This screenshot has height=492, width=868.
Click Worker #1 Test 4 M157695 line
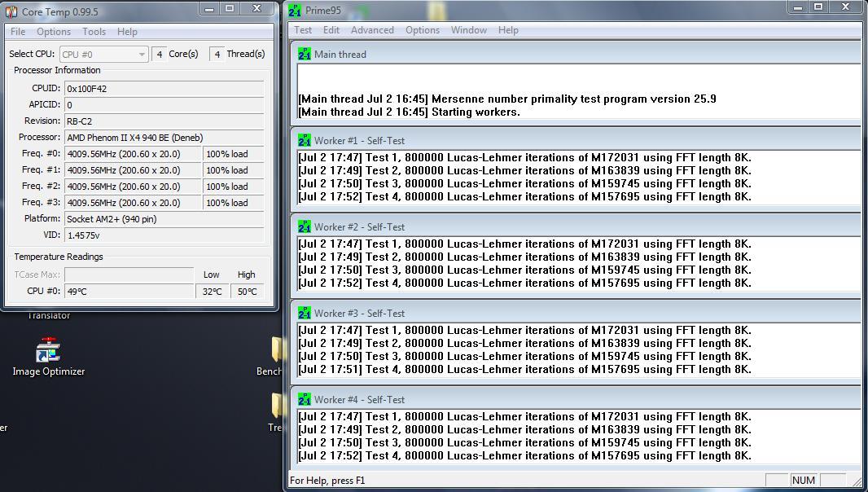pyautogui.click(x=524, y=196)
